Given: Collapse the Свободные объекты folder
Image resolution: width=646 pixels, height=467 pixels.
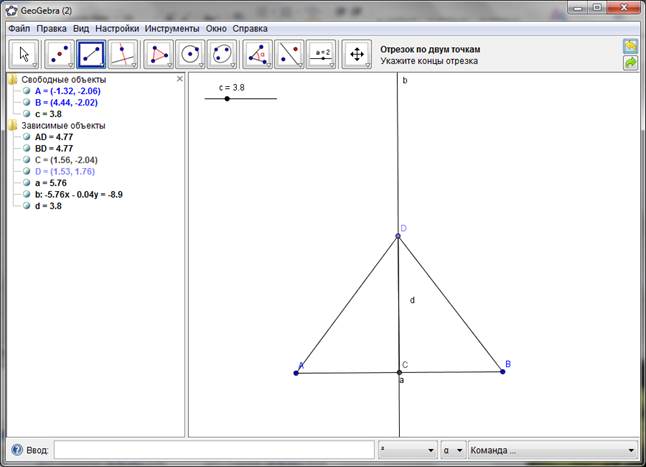Looking at the screenshot, I should pos(12,79).
